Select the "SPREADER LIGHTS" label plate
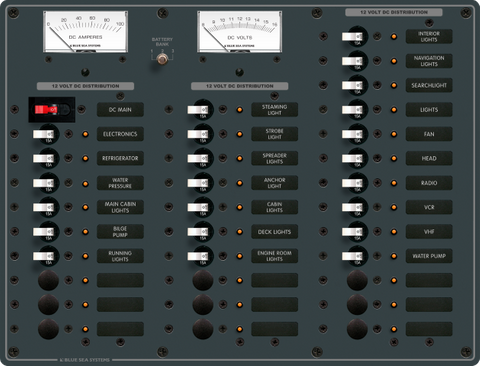The image size is (480, 366). click(275, 158)
